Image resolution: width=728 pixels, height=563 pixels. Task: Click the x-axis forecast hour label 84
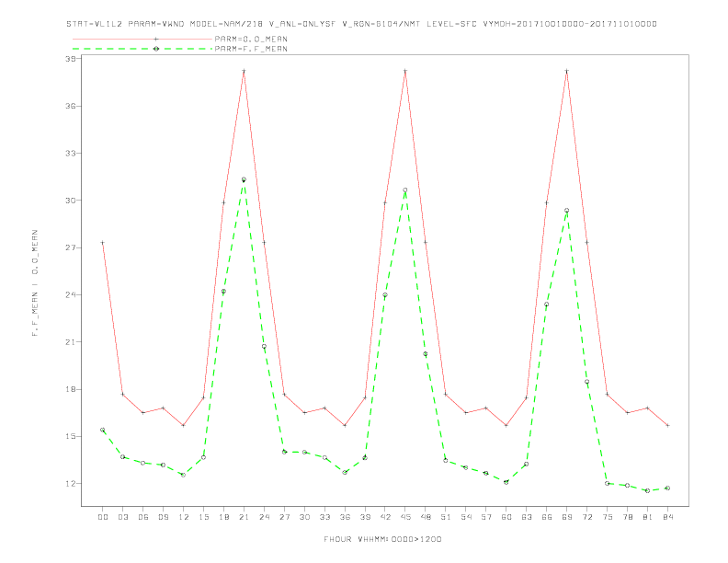(x=667, y=517)
